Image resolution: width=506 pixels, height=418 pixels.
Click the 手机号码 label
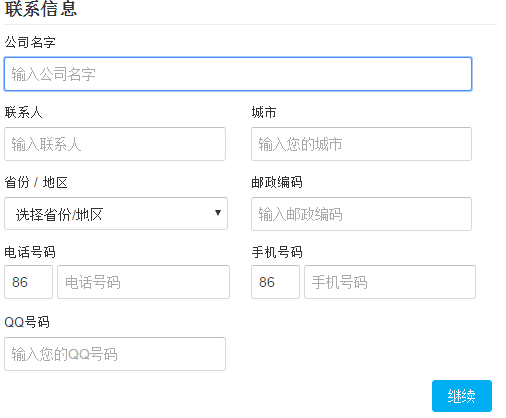tap(277, 252)
